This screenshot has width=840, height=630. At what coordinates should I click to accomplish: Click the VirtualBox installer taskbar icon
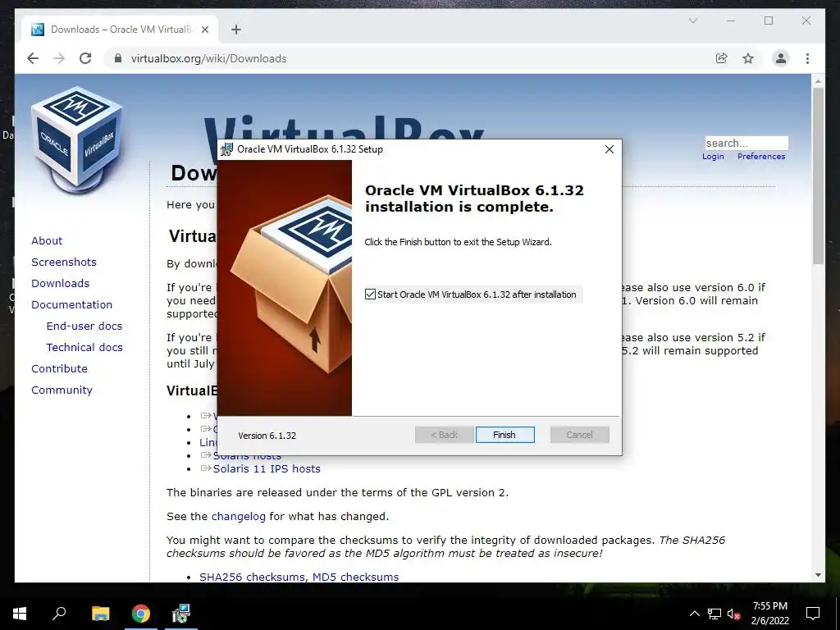[181, 614]
